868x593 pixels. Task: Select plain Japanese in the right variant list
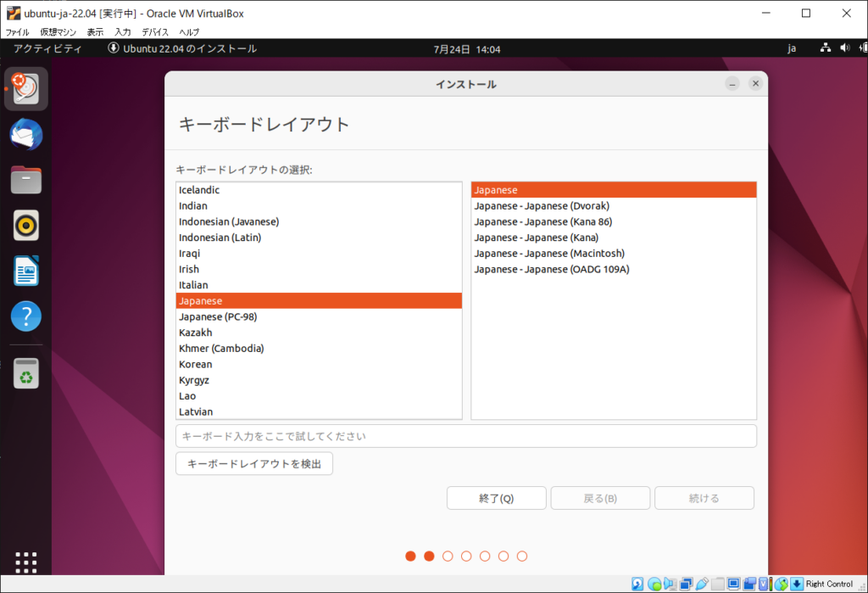pyautogui.click(x=614, y=190)
